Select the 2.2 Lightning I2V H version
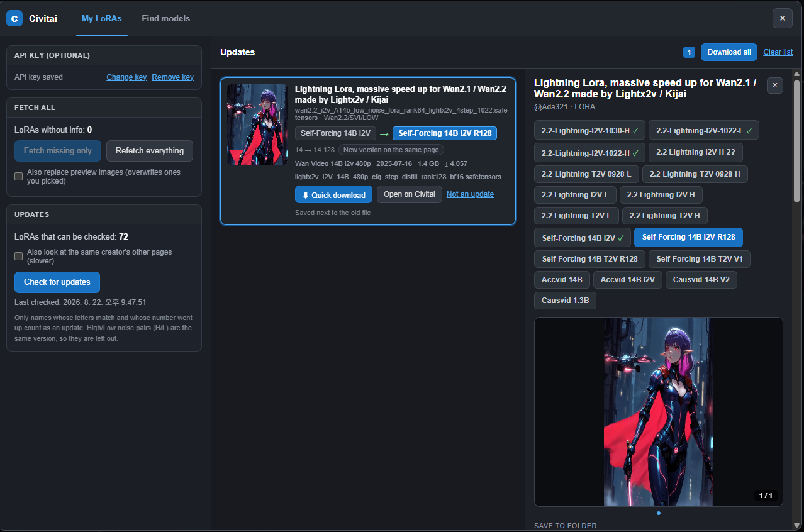Screen dimensions: 804x532 pos(661,195)
